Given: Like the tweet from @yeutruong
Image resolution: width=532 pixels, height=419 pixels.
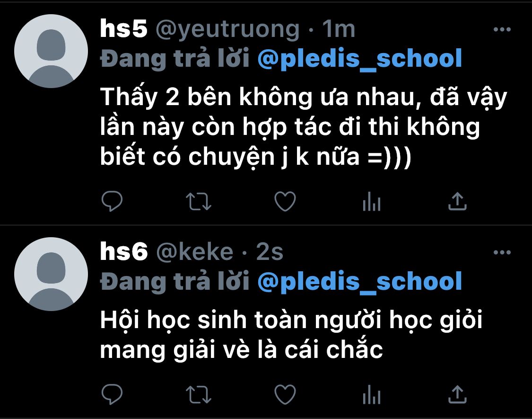Looking at the screenshot, I should click(x=285, y=201).
